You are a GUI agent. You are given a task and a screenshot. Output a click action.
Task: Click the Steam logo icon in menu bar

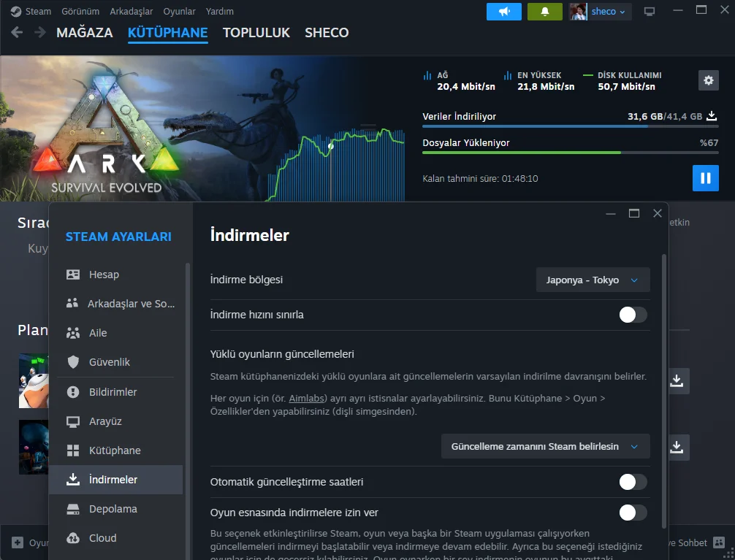16,11
